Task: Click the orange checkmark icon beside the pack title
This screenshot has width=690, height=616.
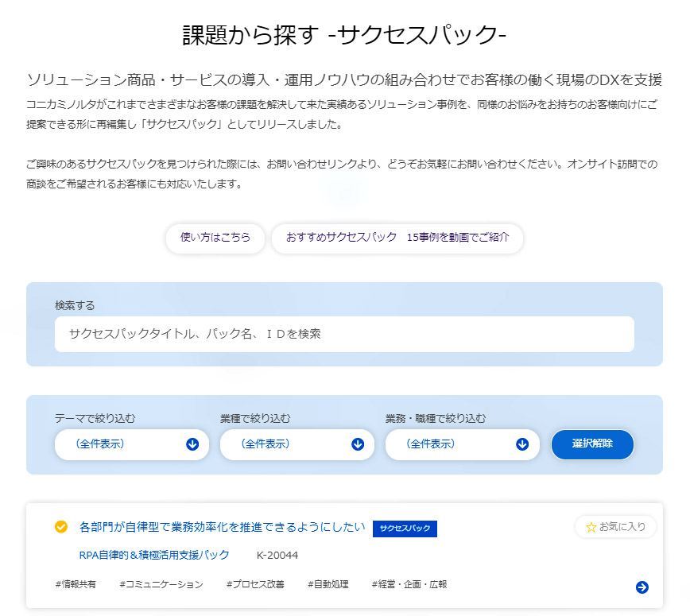Action: click(60, 525)
